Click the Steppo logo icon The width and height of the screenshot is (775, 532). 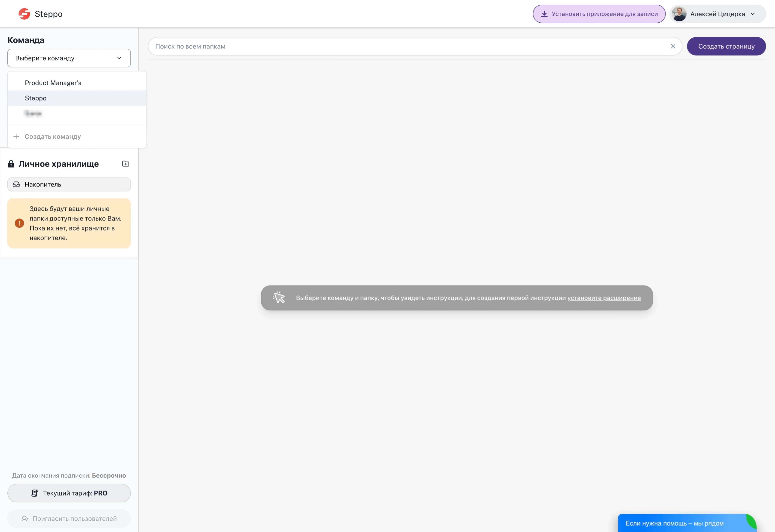click(x=24, y=14)
